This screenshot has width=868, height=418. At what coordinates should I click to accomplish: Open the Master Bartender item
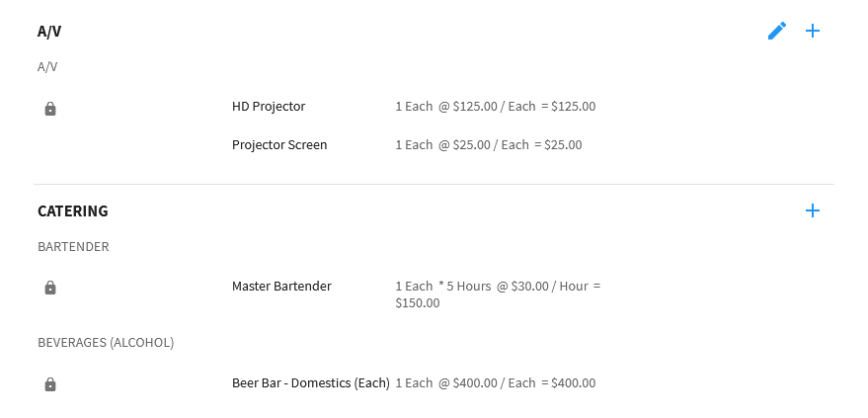point(281,287)
